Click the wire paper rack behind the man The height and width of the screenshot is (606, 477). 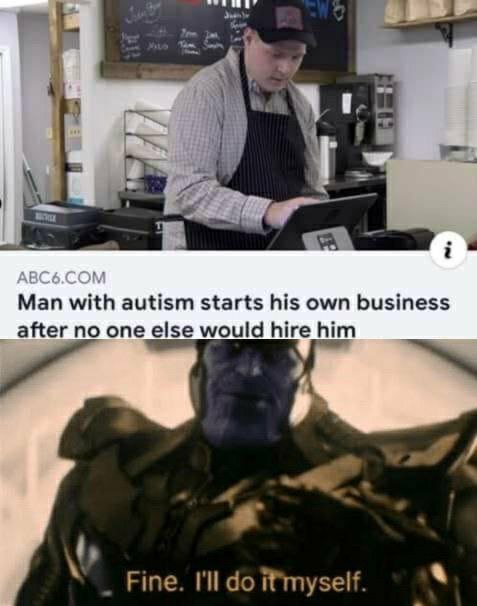147,151
